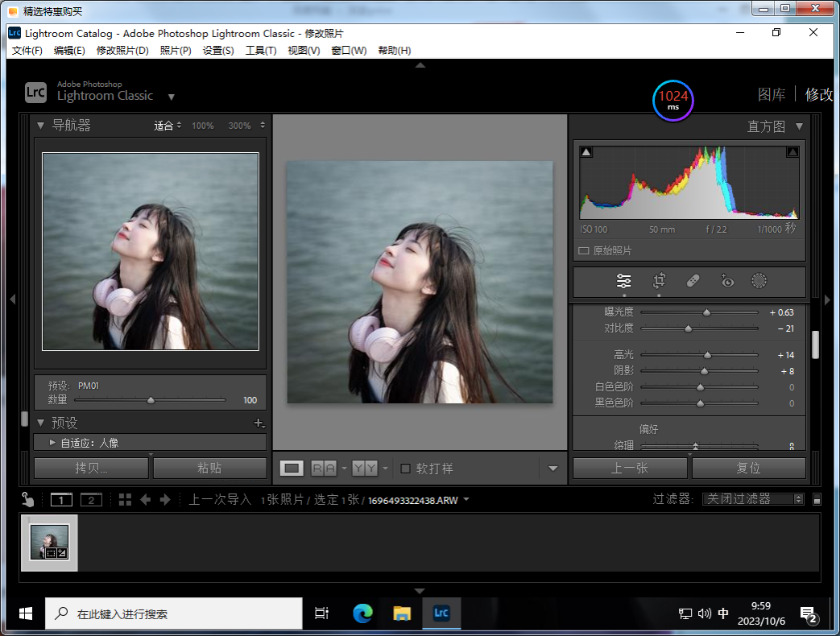
Task: Click the 复位 reset button
Action: click(748, 469)
